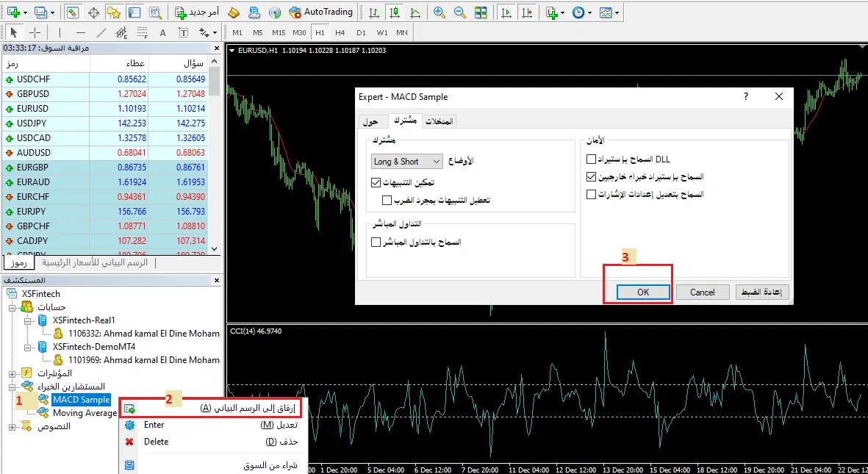Enable 'السماح بالتداول المباشر' checkbox
Screen dimensions: 868x474
[x=376, y=242]
